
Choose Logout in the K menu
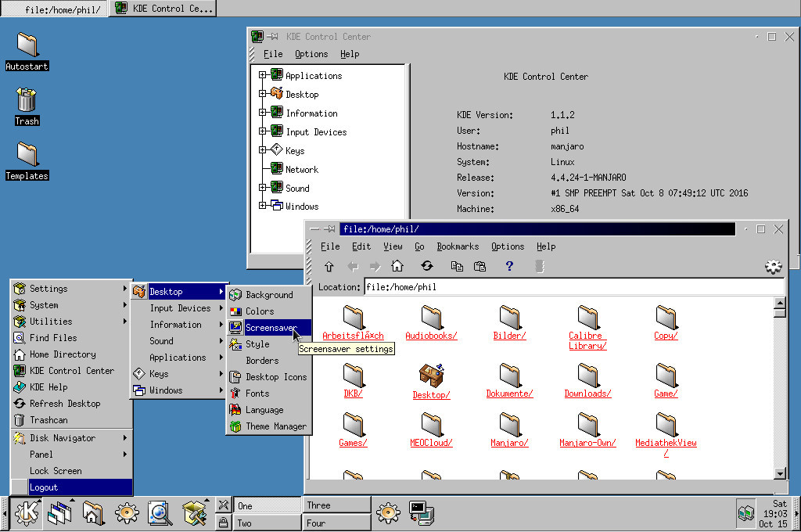click(70, 487)
